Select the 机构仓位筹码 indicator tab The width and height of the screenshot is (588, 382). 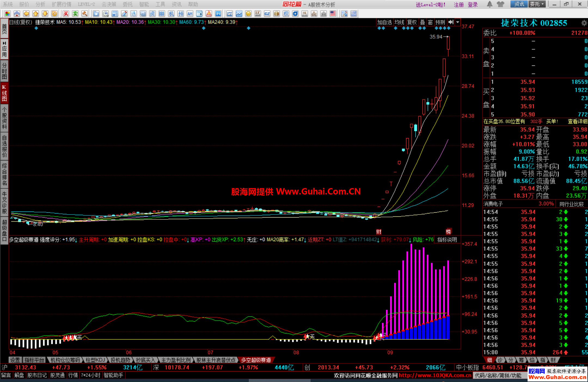(65, 360)
